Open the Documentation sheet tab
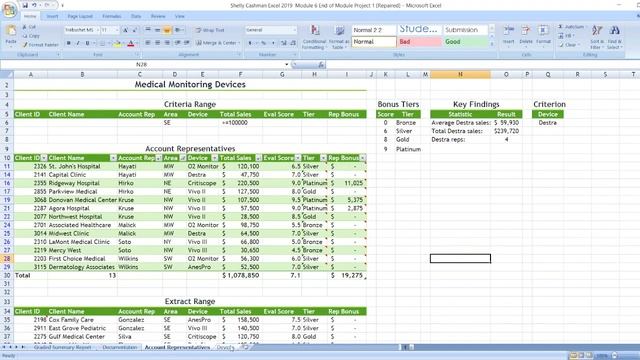The image size is (640, 360). (120, 347)
